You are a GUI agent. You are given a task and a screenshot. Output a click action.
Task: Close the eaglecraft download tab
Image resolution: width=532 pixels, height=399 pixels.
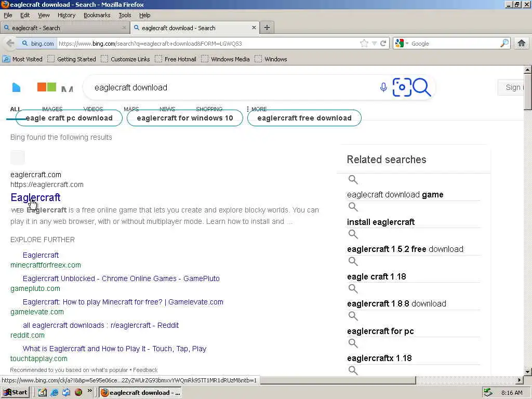point(254,28)
